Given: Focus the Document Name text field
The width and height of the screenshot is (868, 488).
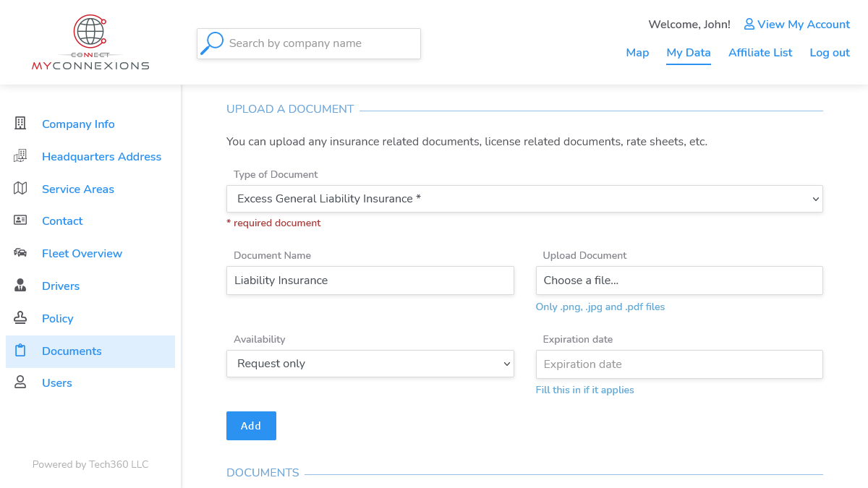Looking at the screenshot, I should pos(370,281).
